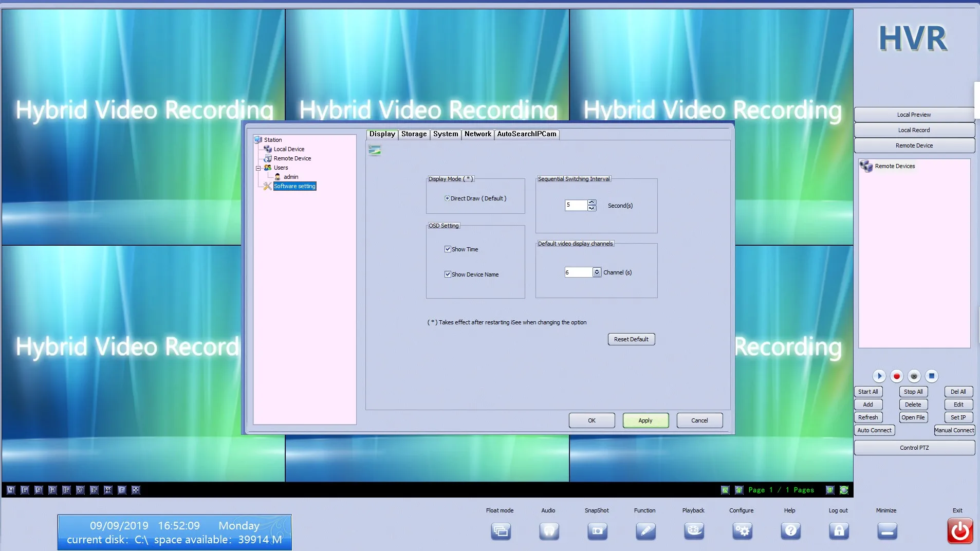Open the Storage tab
The image size is (980, 551).
click(x=414, y=134)
